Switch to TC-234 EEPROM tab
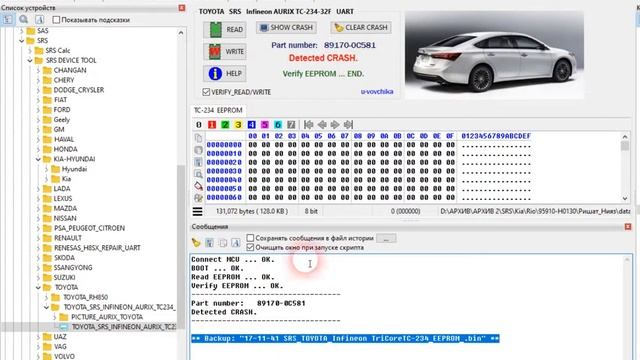This screenshot has width=640, height=360. (218, 110)
